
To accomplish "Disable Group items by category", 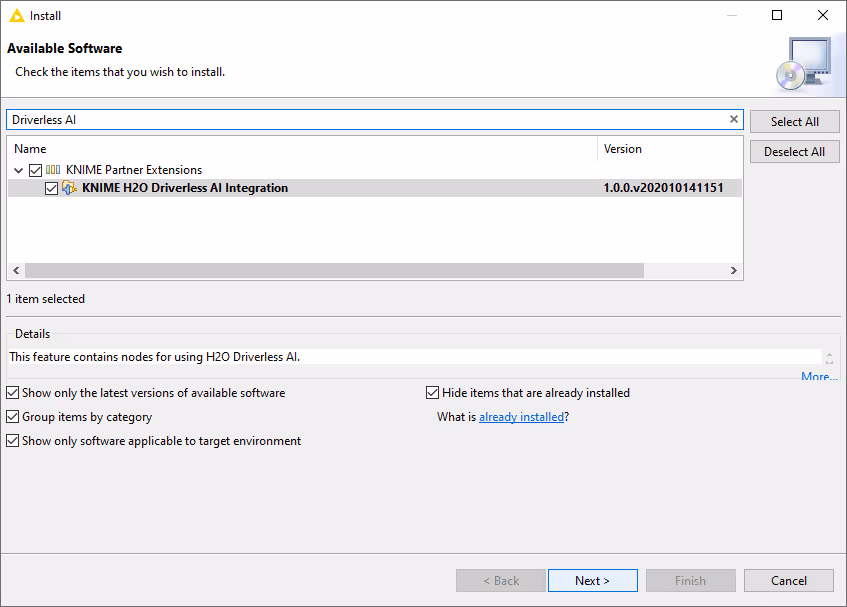I will pos(13,417).
